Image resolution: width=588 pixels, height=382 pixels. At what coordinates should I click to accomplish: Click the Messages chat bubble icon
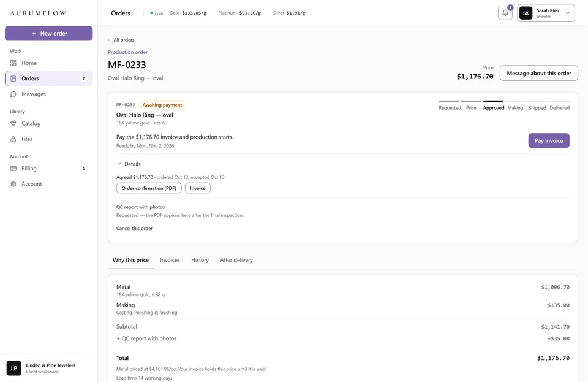[x=13, y=94]
